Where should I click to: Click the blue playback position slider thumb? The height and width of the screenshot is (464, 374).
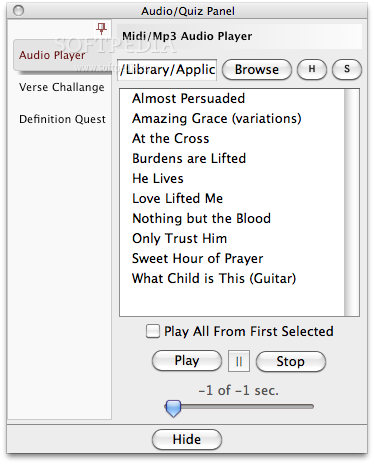coord(173,408)
